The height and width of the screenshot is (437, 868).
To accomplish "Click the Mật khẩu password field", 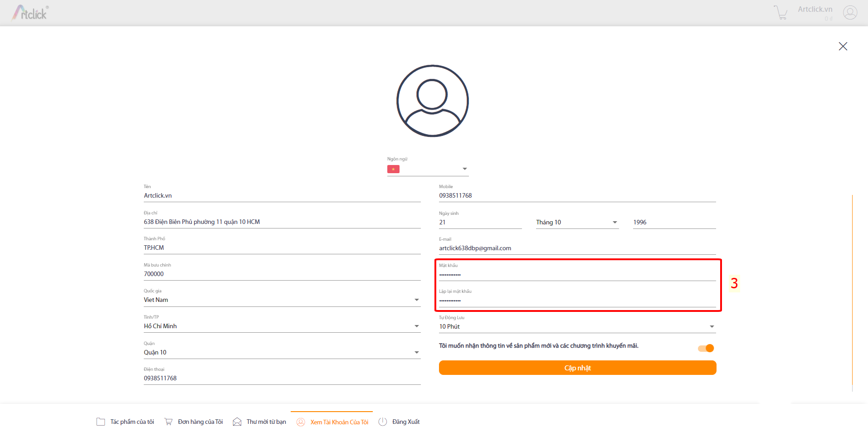I will tap(577, 275).
